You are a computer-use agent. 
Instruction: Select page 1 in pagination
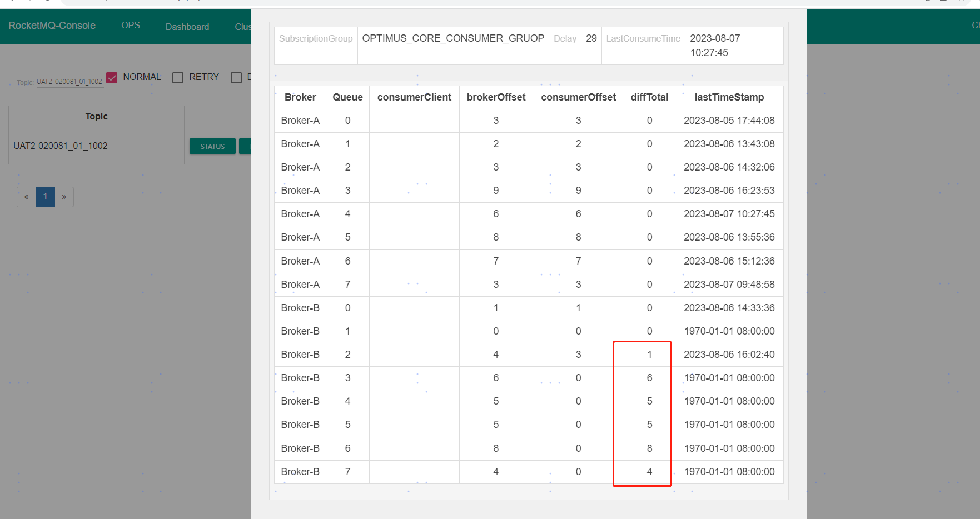(46, 197)
